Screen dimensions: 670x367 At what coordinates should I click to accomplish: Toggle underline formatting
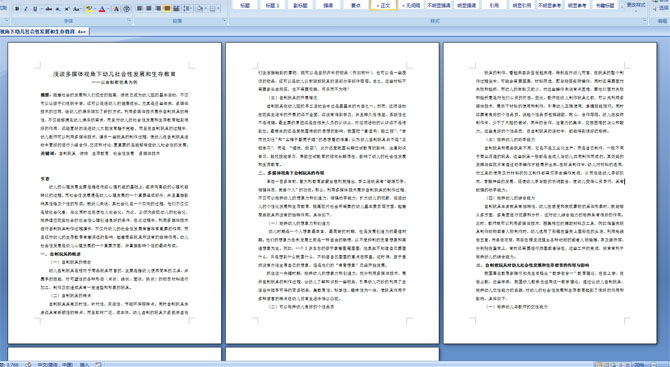[x=35, y=9]
